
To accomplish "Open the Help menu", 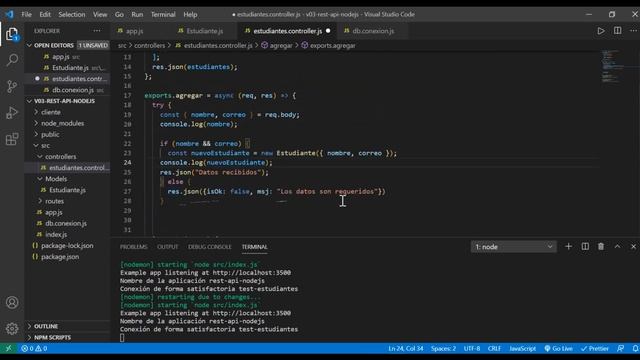I will [190, 14].
